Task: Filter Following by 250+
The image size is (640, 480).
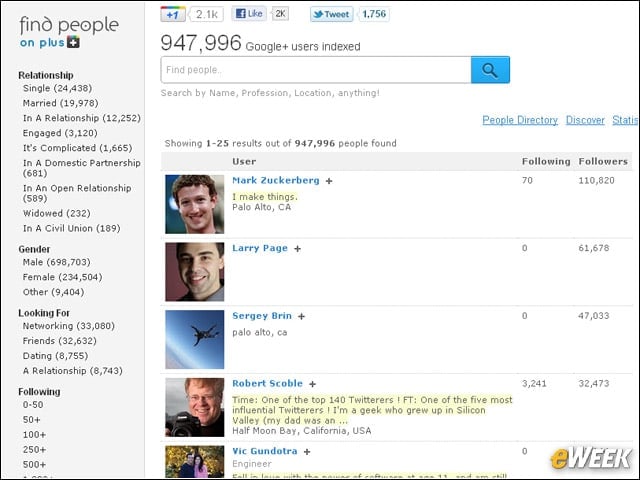Action: click(x=35, y=450)
